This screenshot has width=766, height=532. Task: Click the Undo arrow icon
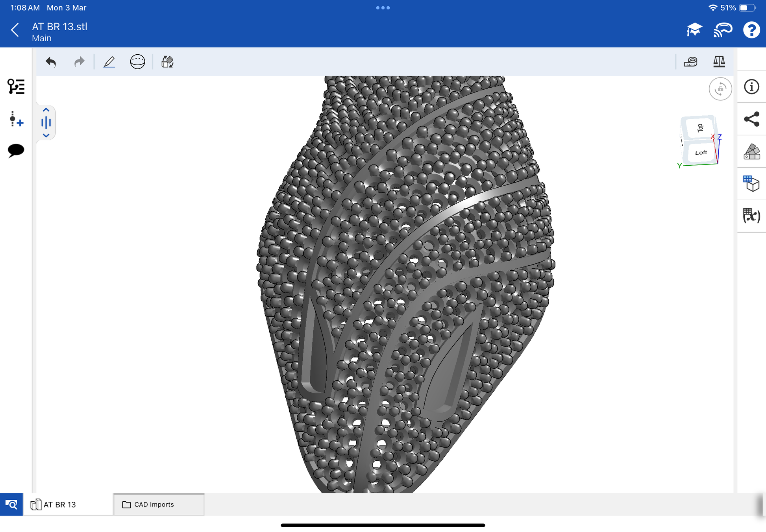[51, 62]
